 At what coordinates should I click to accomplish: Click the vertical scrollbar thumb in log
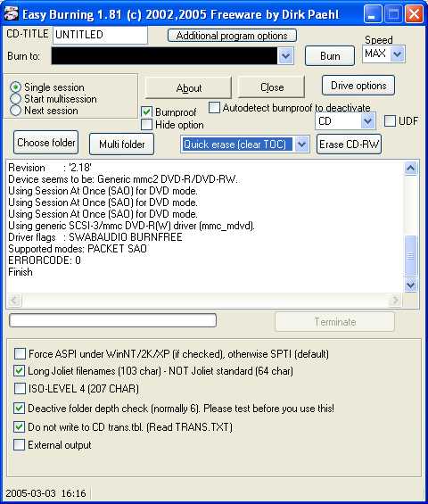pos(411,255)
